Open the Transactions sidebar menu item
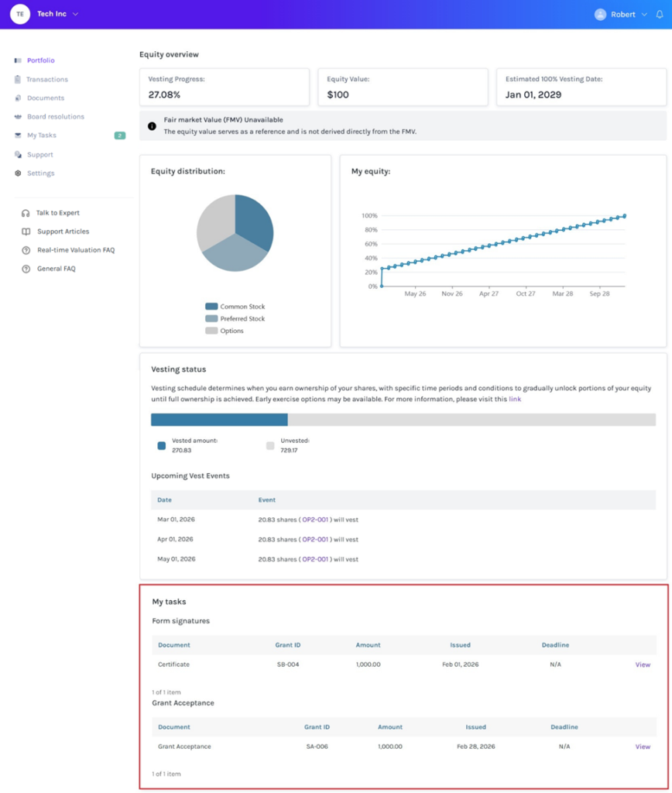 tap(46, 80)
